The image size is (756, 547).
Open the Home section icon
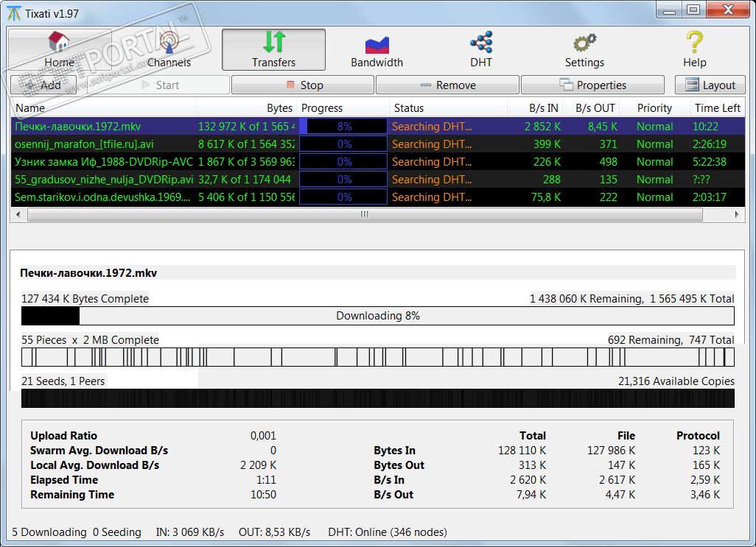point(59,42)
